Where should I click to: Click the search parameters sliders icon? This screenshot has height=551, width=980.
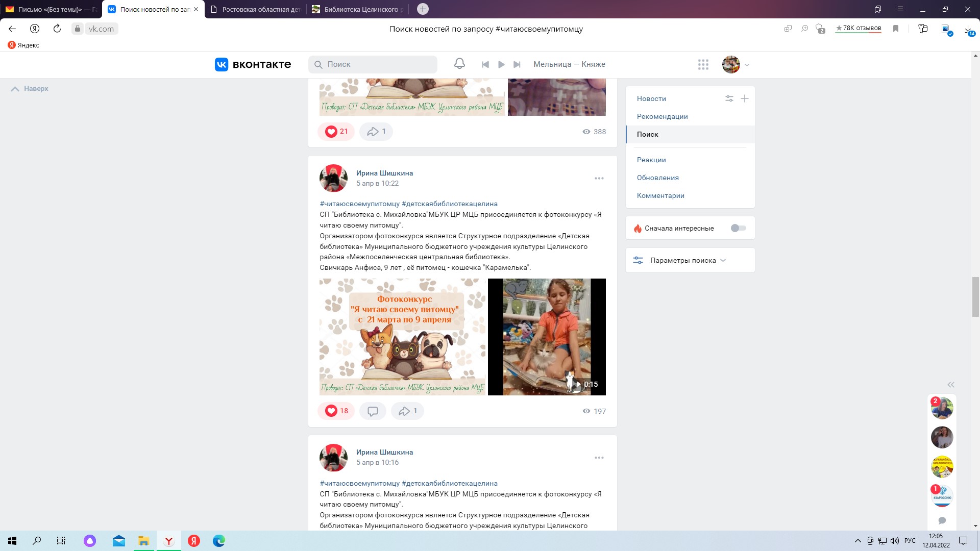(638, 260)
